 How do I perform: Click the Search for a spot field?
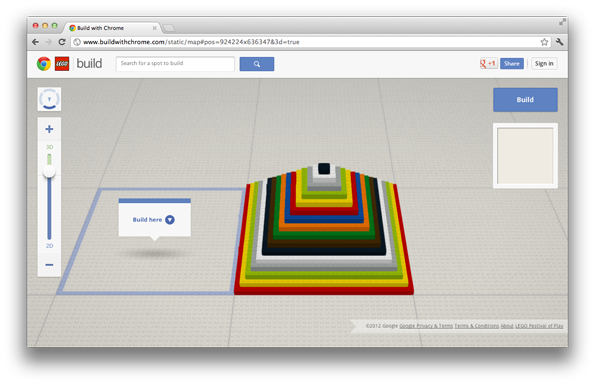click(175, 64)
